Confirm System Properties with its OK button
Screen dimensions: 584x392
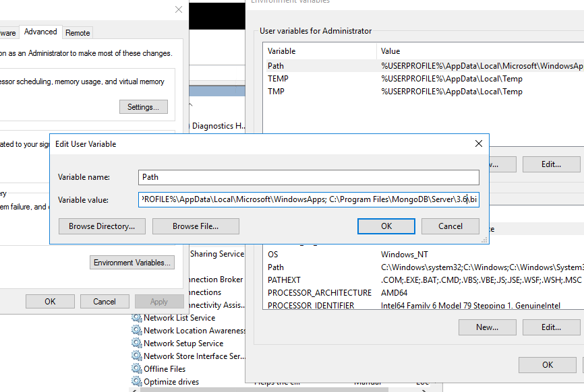click(50, 302)
